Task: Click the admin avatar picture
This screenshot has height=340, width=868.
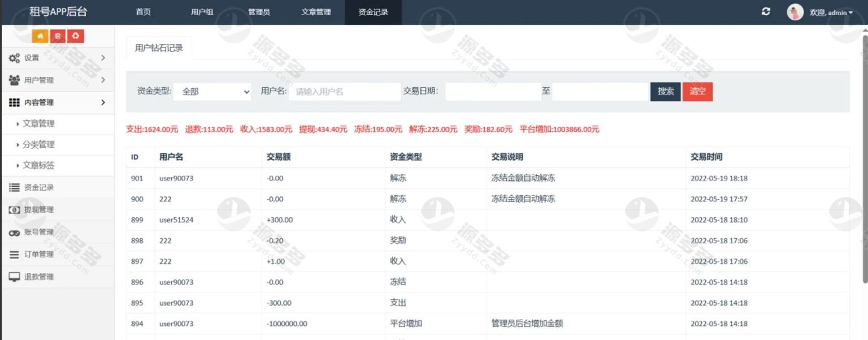Action: (x=795, y=12)
